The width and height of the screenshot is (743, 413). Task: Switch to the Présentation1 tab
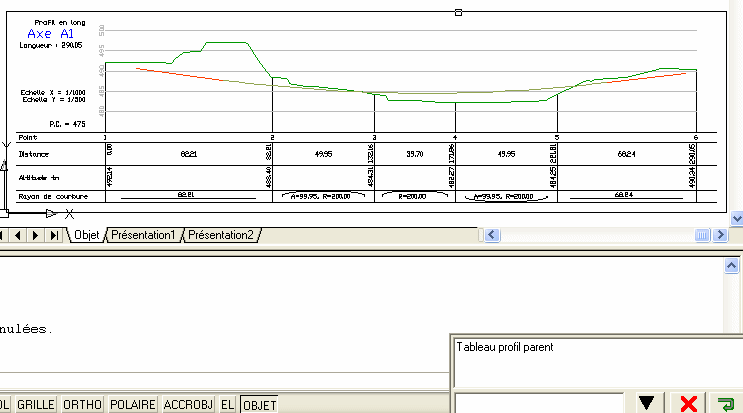[x=143, y=235]
